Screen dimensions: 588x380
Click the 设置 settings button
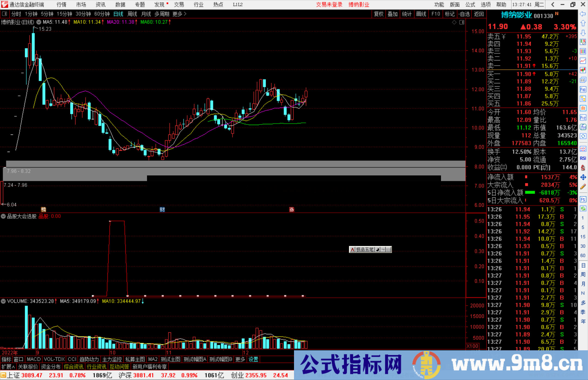(253, 359)
